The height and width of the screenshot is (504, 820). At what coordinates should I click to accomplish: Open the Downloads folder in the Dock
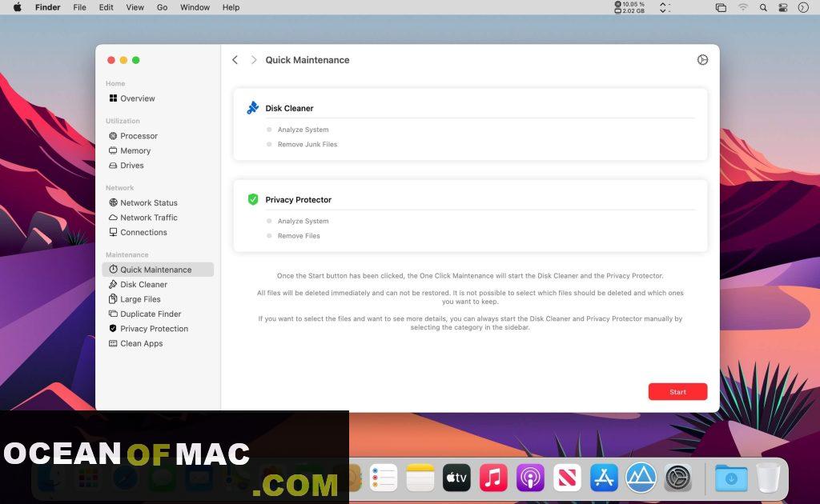point(731,478)
